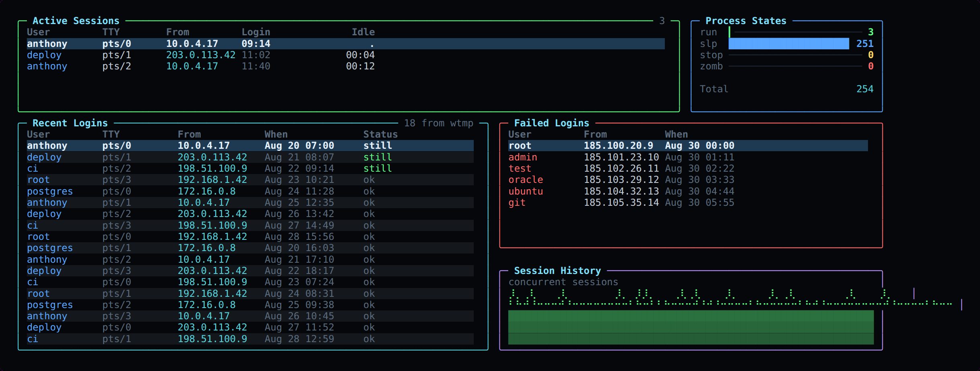The image size is (980, 371).
Task: Select anthony login from Aug 26 10:45
Action: point(250,316)
